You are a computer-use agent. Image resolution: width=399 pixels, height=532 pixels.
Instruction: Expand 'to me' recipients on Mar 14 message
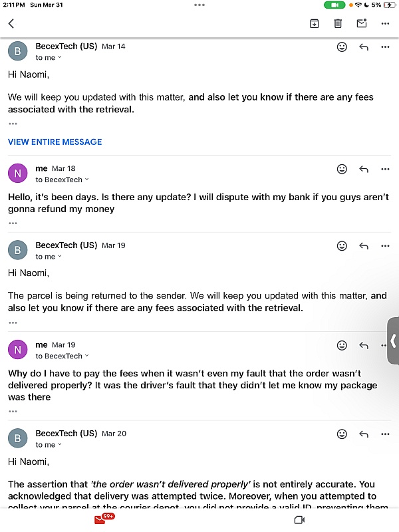49,58
